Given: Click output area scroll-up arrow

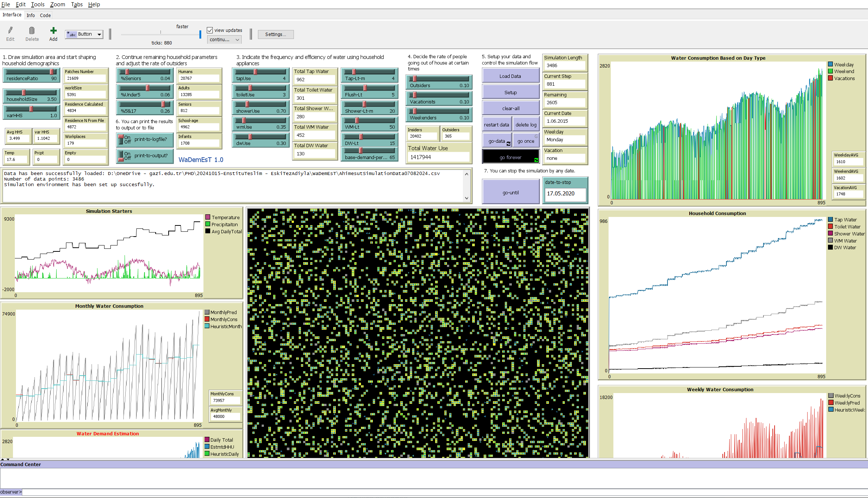Looking at the screenshot, I should tap(467, 174).
